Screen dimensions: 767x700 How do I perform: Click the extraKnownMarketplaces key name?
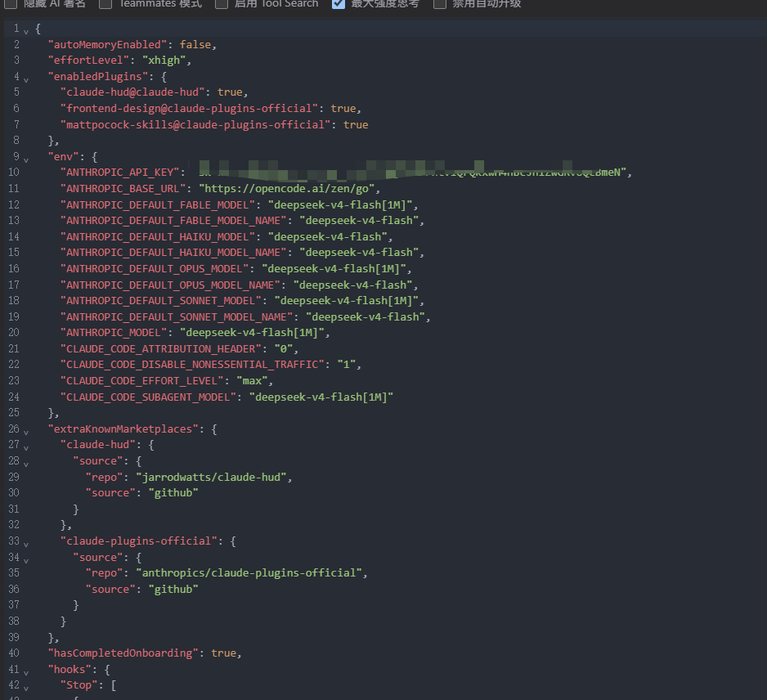tap(123, 429)
